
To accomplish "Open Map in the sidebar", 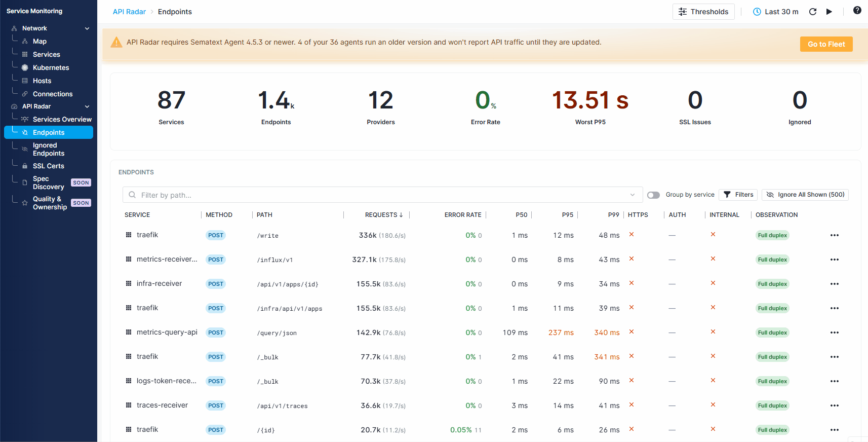I will (40, 42).
